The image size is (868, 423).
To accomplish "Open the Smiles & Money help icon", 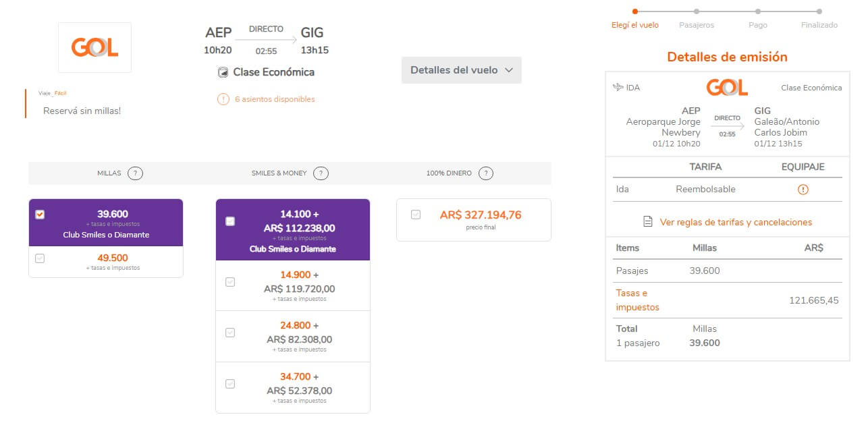I will 321,173.
